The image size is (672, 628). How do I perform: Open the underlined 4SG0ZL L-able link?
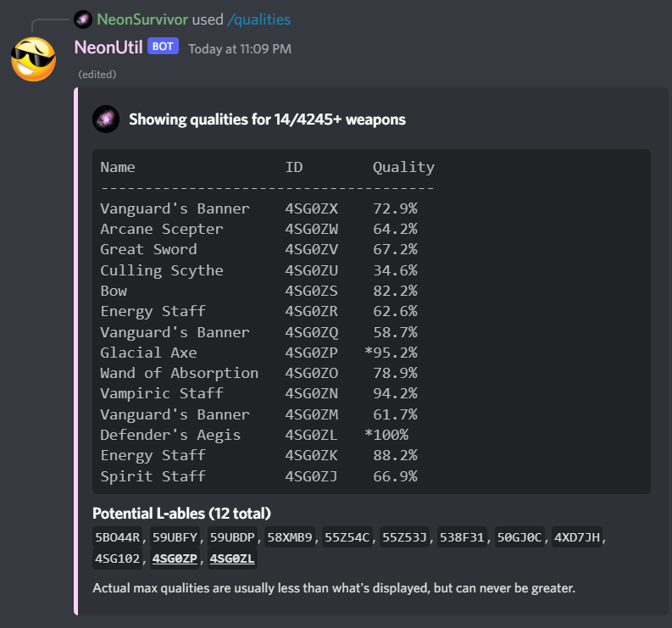pyautogui.click(x=232, y=558)
